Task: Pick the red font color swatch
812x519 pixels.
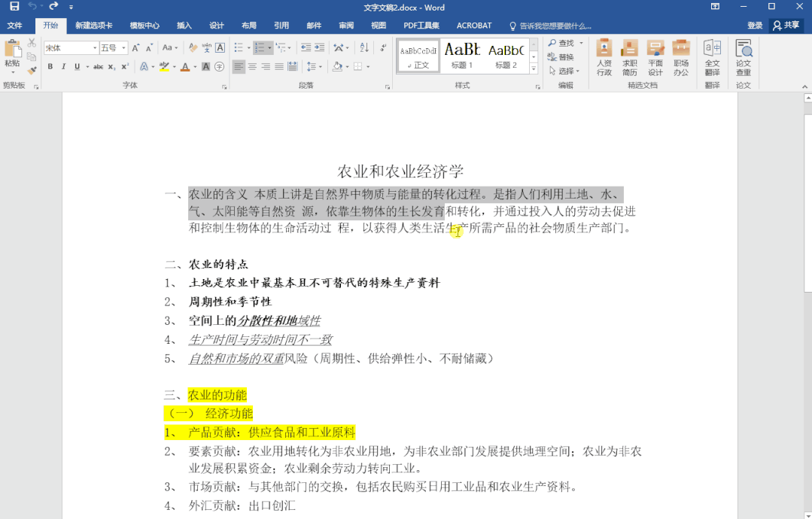Action: click(x=186, y=67)
